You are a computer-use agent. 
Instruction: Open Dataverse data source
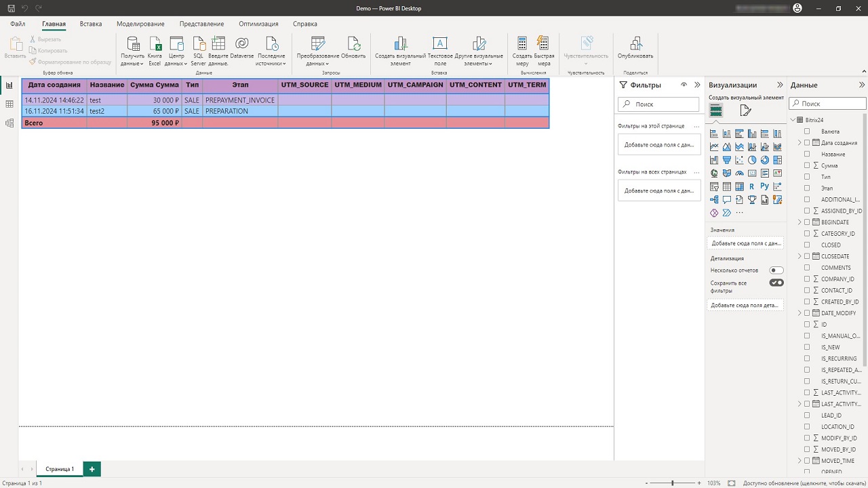[x=241, y=45]
